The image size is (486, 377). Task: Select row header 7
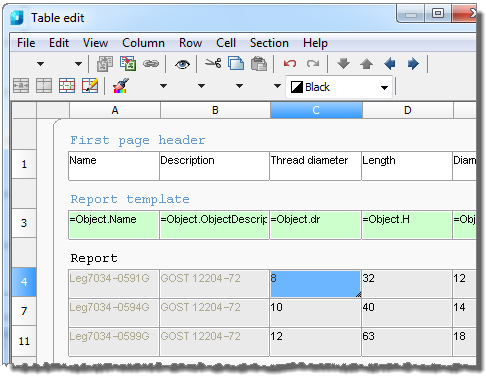pos(24,311)
